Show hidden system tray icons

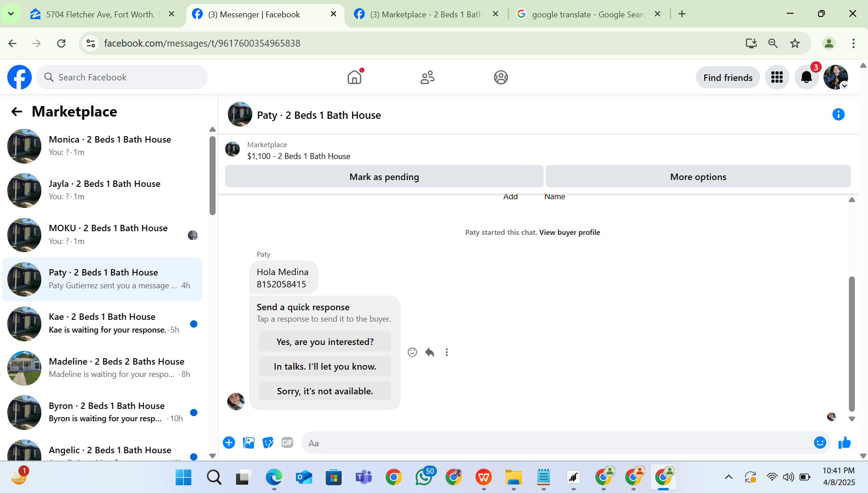[729, 477]
